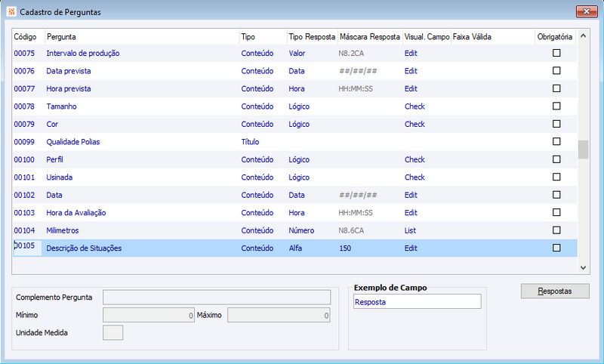The image size is (604, 364).
Task: Click the mask value 150
Action: click(x=345, y=248)
